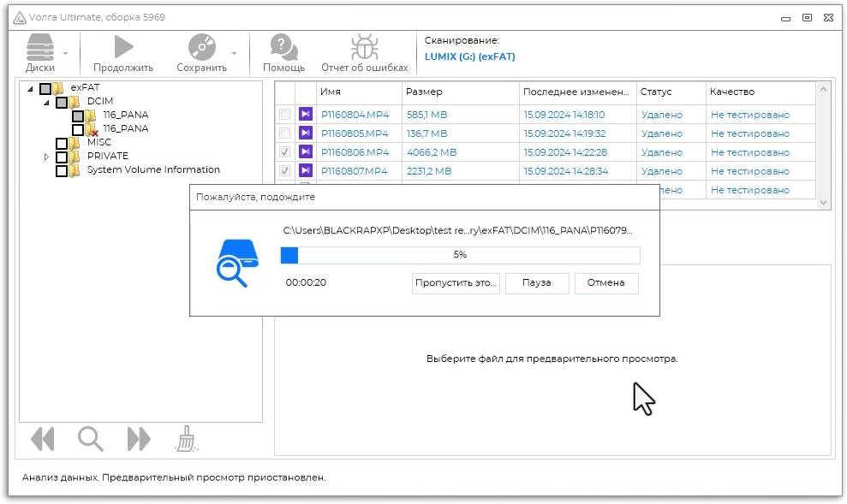The image size is (847, 504).
Task: Select PRIVATE folder label in tree
Action: coord(108,156)
